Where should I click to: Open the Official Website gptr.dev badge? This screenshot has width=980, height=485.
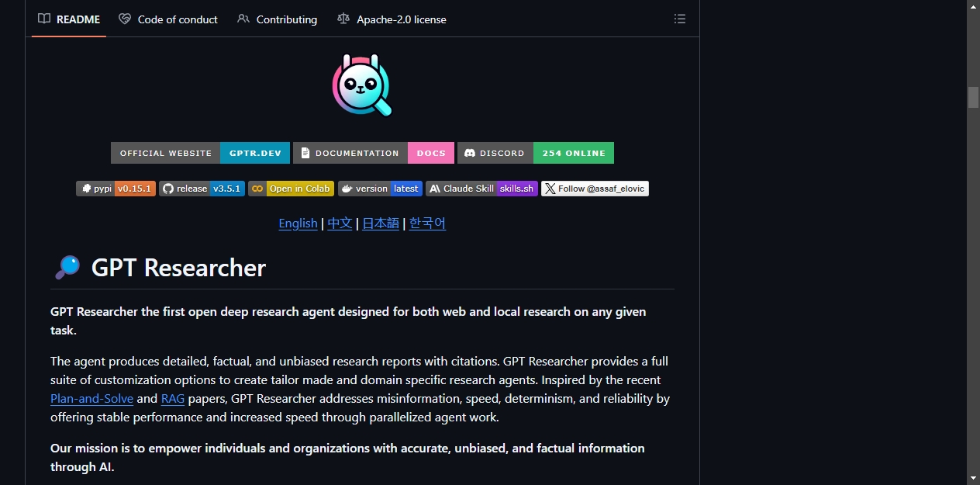pyautogui.click(x=200, y=153)
